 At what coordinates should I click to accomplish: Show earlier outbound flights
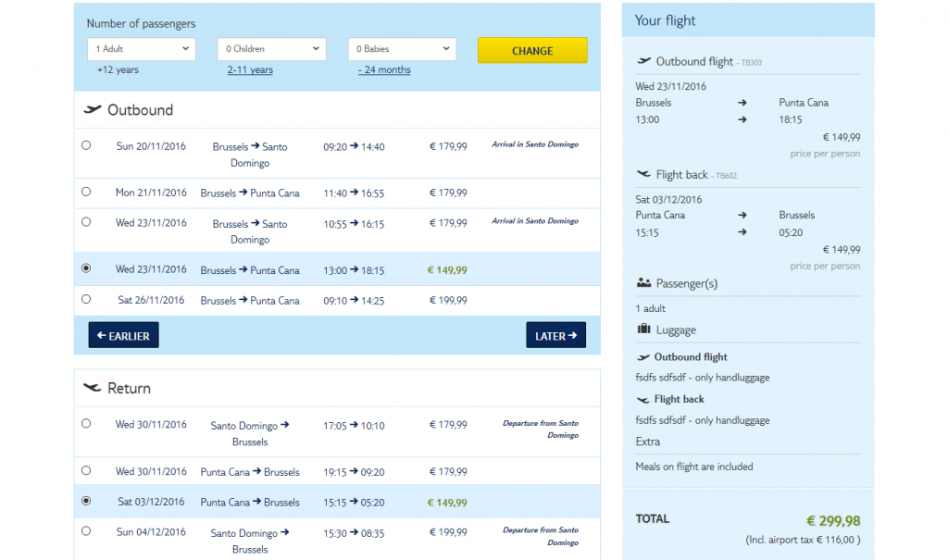(123, 336)
